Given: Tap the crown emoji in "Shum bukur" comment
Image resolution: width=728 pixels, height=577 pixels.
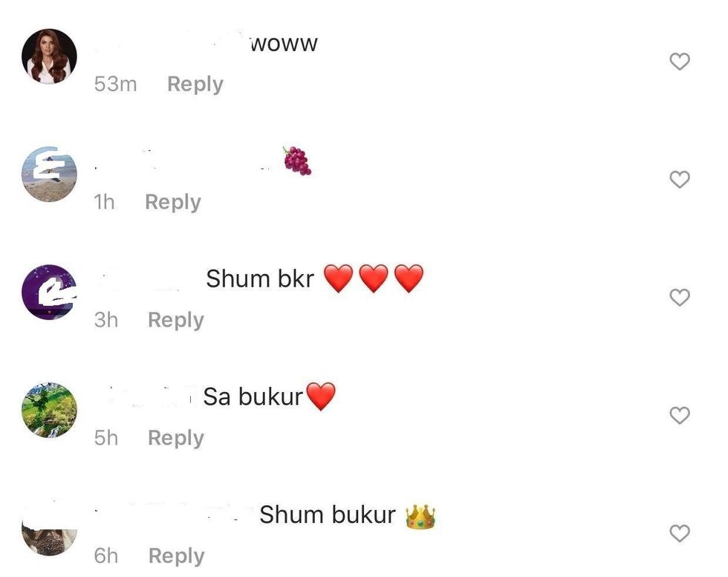Looking at the screenshot, I should click(420, 517).
